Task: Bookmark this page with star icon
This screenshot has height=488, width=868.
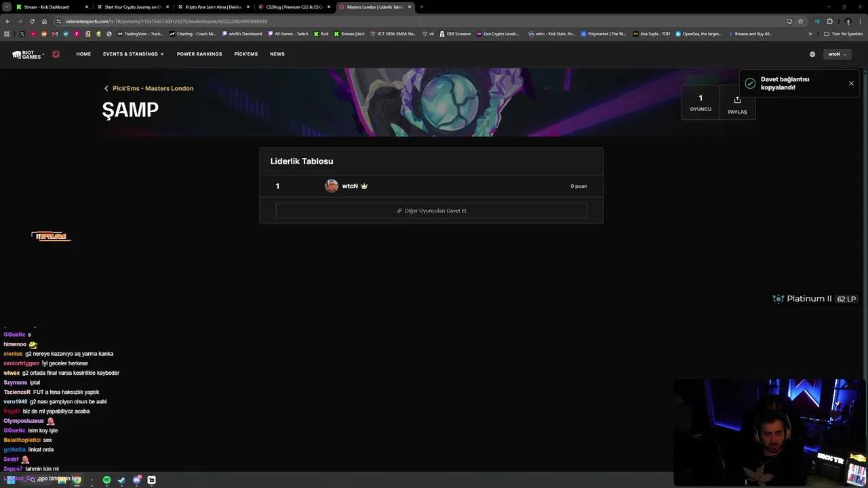Action: coord(800,21)
